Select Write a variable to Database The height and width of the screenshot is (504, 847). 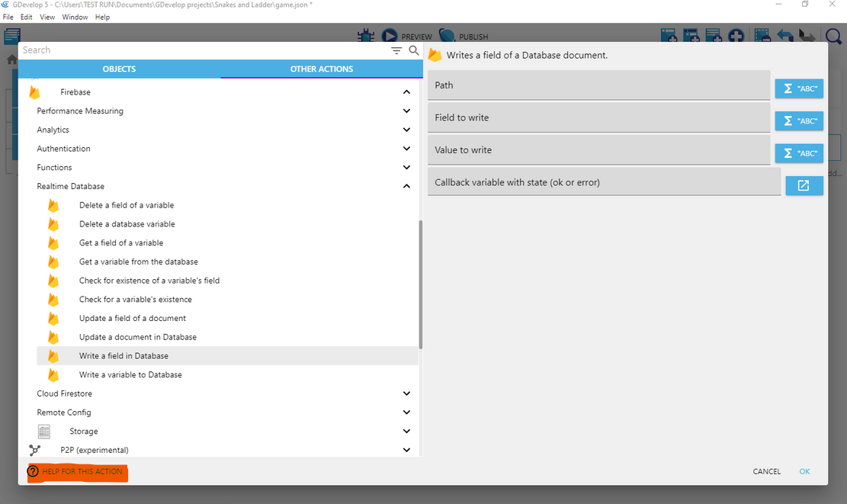point(227,375)
